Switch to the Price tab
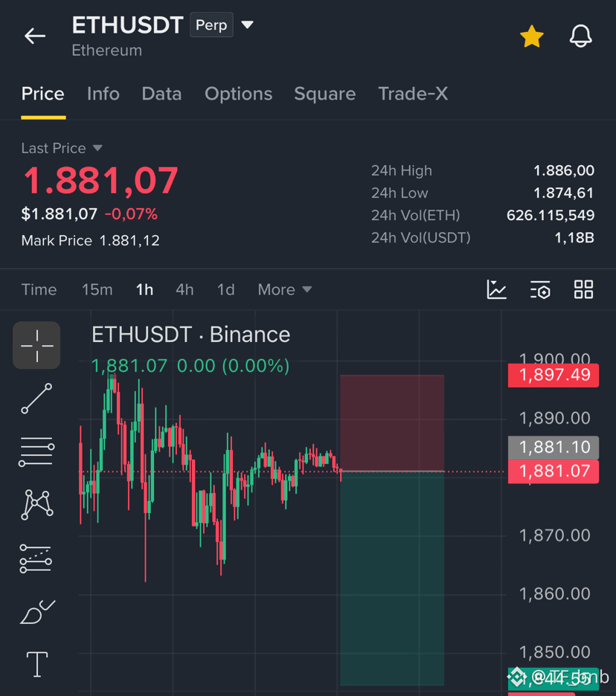The image size is (616, 696). [x=43, y=94]
